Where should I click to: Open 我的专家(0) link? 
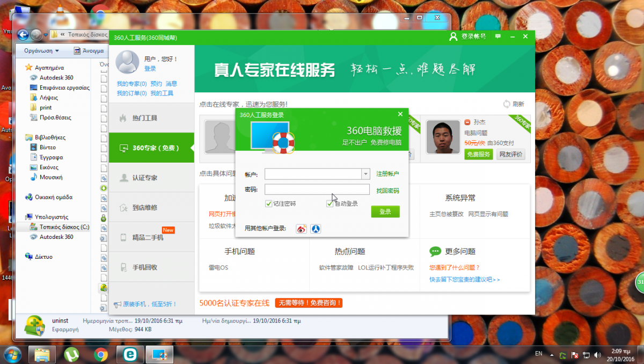point(131,84)
